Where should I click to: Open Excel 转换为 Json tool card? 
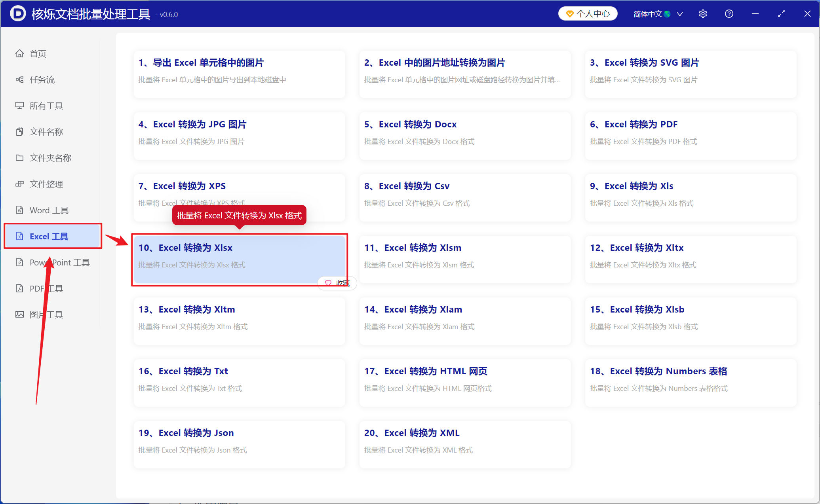coord(239,445)
